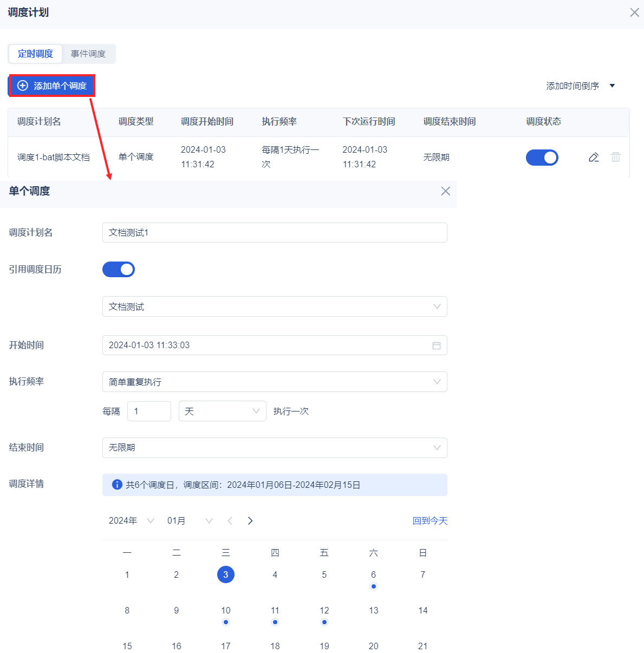Close the 单个调度 dialog

[445, 191]
